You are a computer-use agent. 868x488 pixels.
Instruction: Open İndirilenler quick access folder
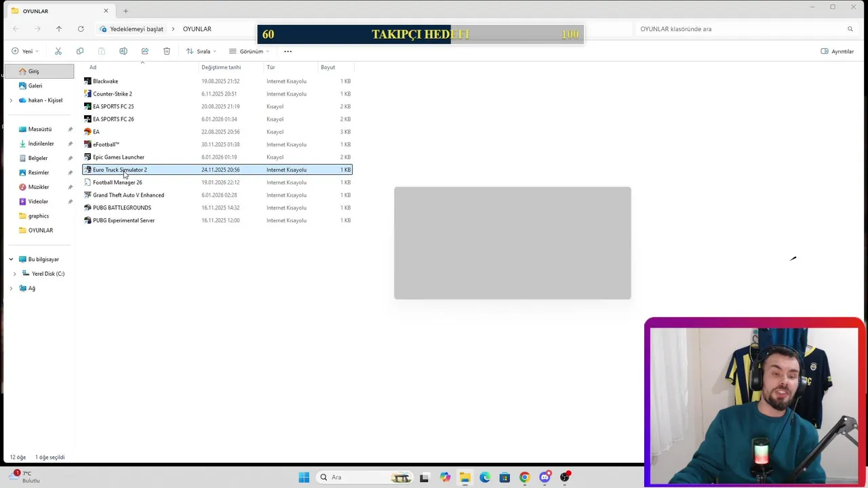click(39, 144)
